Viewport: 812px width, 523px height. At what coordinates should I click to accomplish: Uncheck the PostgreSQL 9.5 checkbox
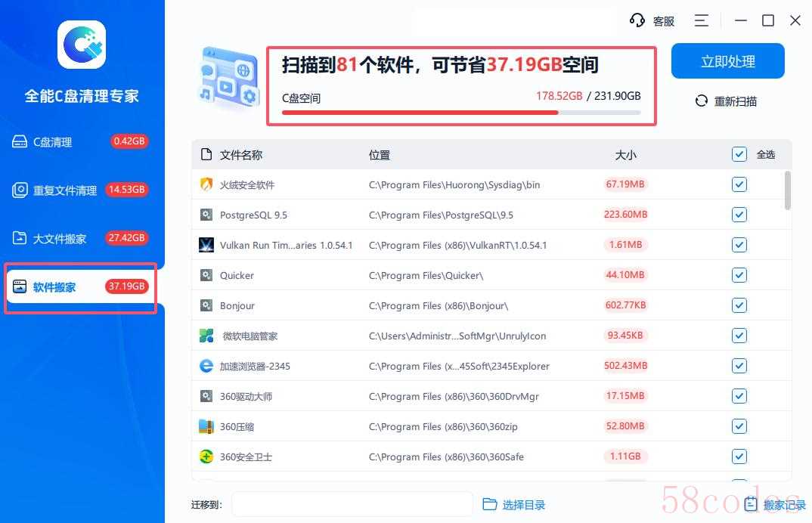tap(739, 215)
